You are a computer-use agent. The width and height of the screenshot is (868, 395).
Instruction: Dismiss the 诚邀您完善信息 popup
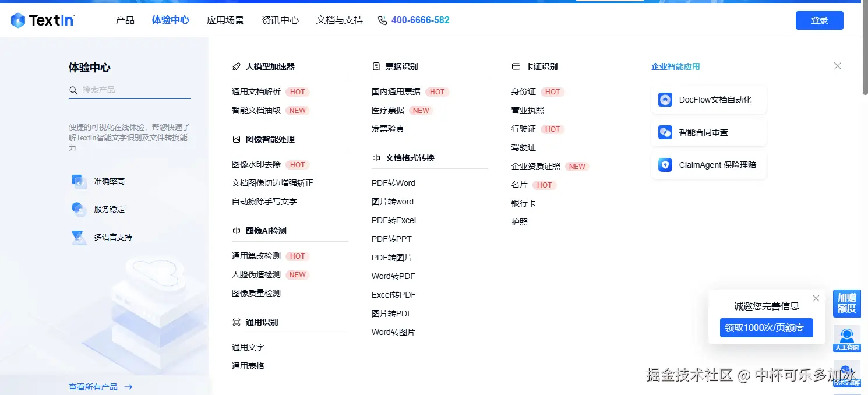(x=816, y=298)
